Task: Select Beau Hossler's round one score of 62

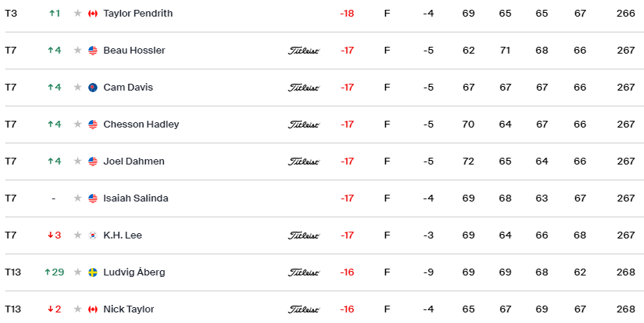Action: [x=469, y=51]
